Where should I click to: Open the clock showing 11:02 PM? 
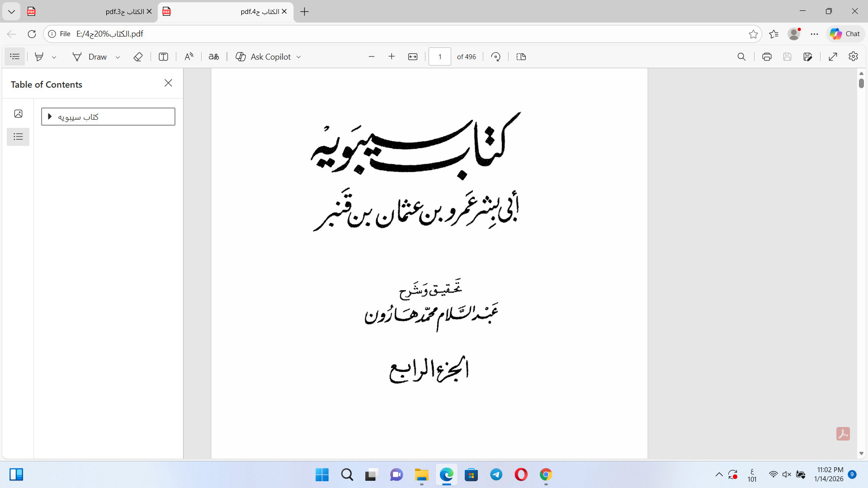coord(829,474)
